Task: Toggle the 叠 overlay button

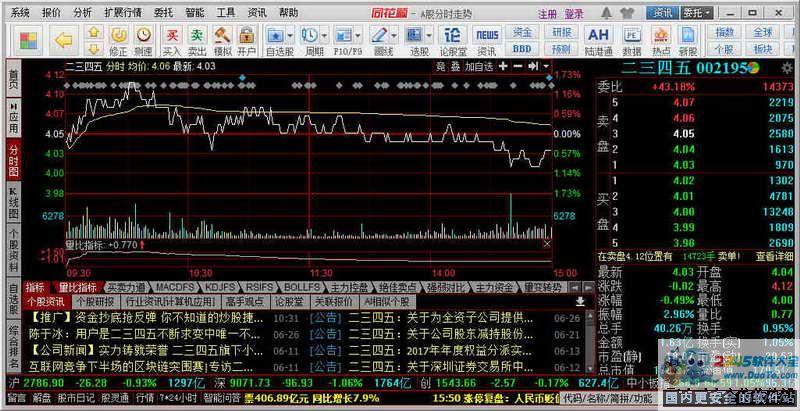Action: pyautogui.click(x=455, y=66)
